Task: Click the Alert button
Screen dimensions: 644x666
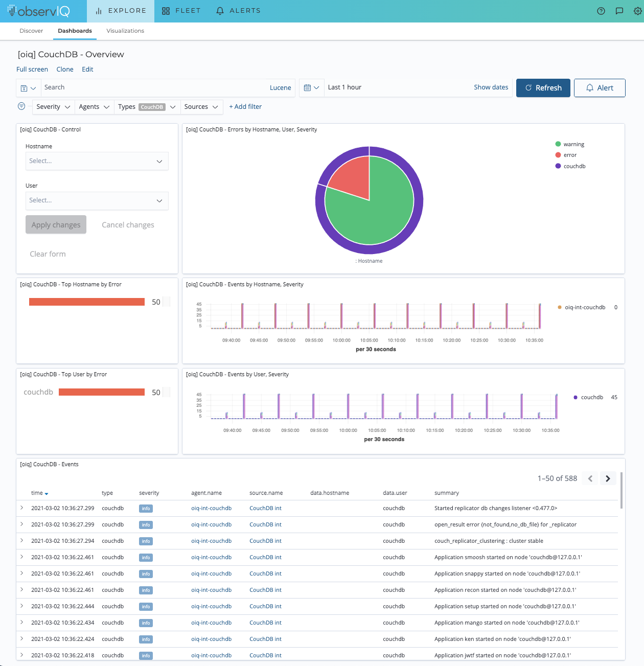Action: [600, 88]
